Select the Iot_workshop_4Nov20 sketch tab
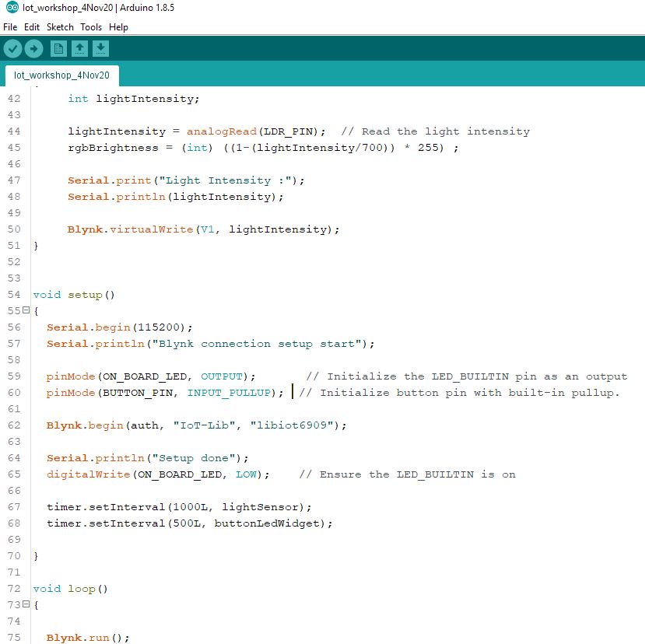This screenshot has height=644, width=645. tap(61, 75)
